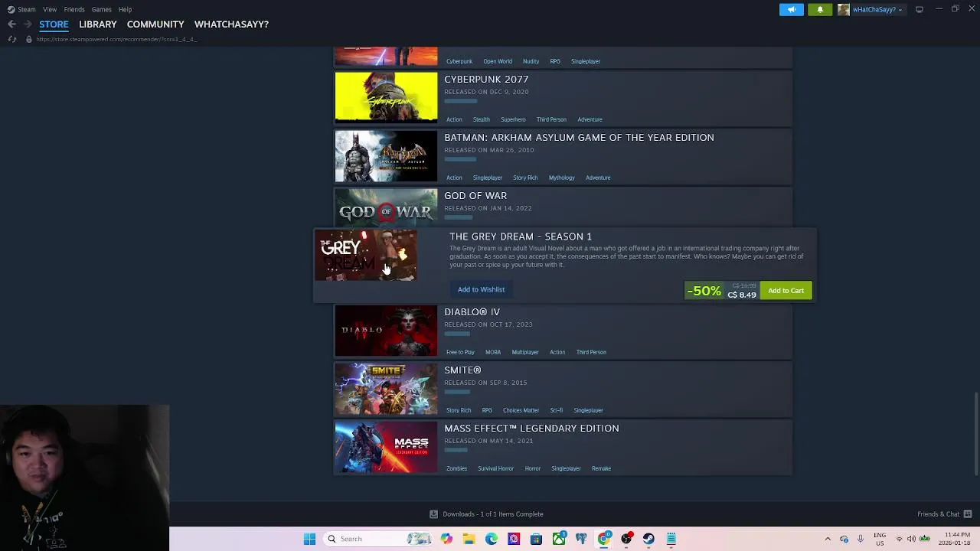This screenshot has height=551, width=980.
Task: Open Mass Effect Legendary Edition title
Action: (x=531, y=429)
